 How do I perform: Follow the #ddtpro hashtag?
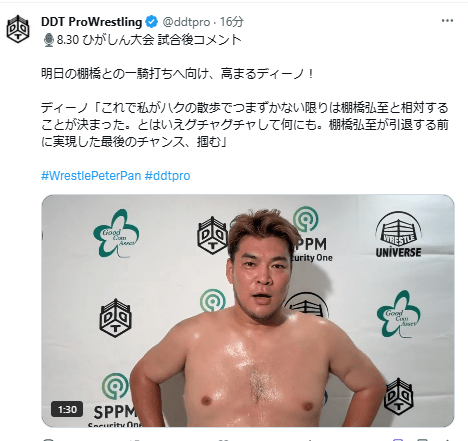click(x=168, y=175)
